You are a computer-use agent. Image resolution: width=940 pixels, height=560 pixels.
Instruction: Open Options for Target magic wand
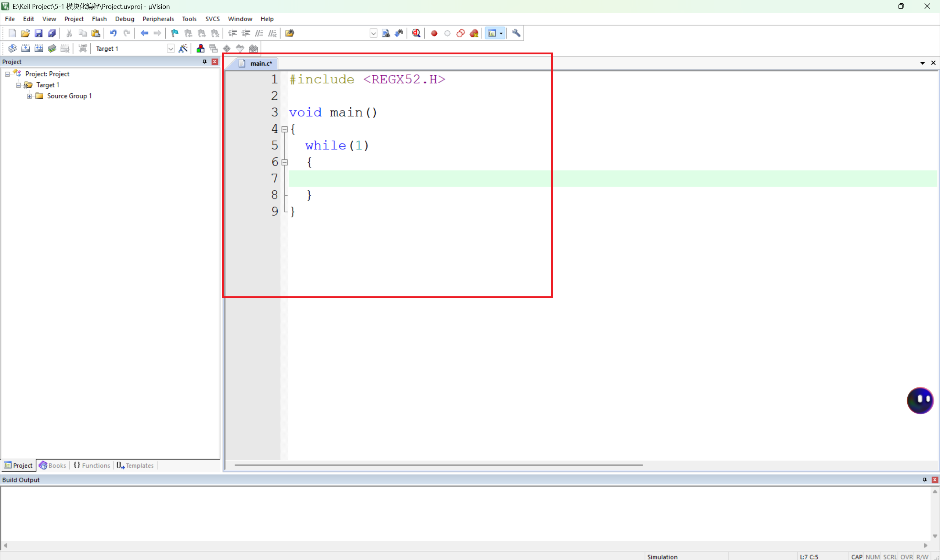183,48
